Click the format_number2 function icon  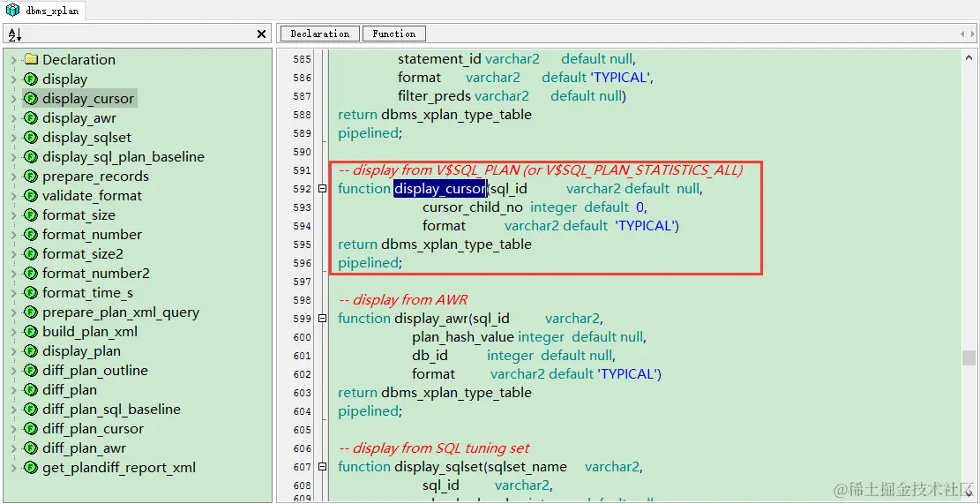pyautogui.click(x=31, y=274)
